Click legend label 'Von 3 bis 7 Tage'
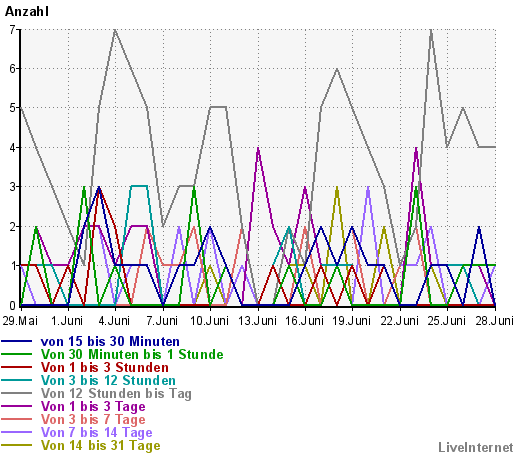The height and width of the screenshot is (457, 520). [x=93, y=419]
